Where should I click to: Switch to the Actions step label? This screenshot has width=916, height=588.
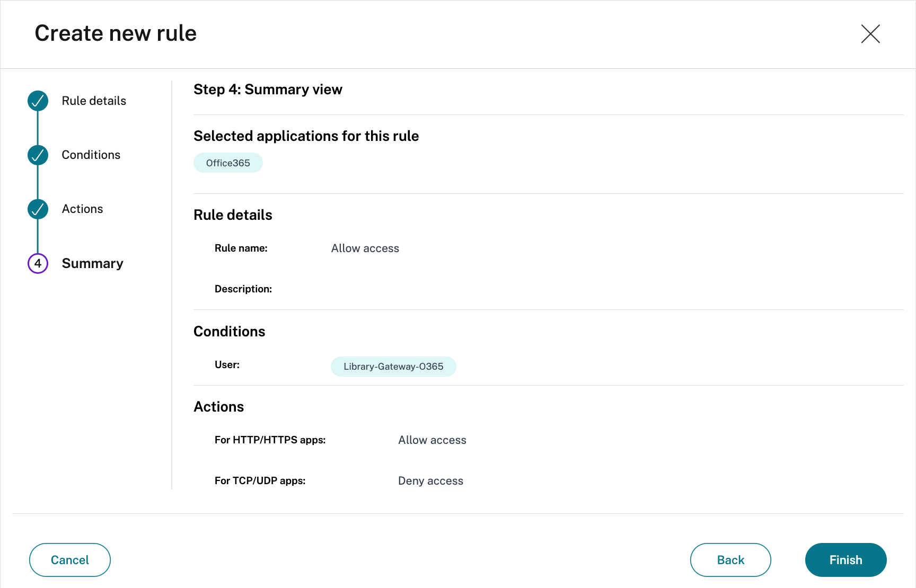[82, 209]
